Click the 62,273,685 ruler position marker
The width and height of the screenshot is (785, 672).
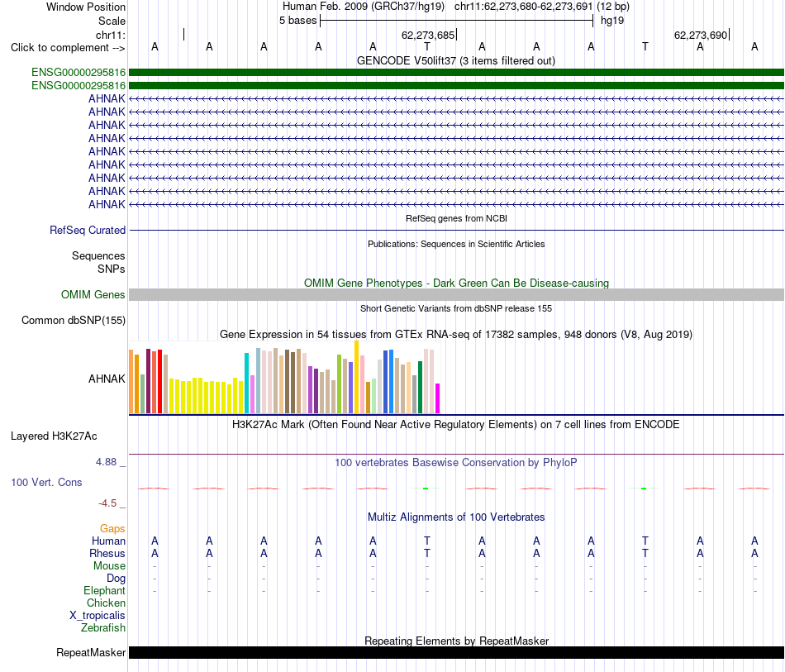click(x=428, y=35)
